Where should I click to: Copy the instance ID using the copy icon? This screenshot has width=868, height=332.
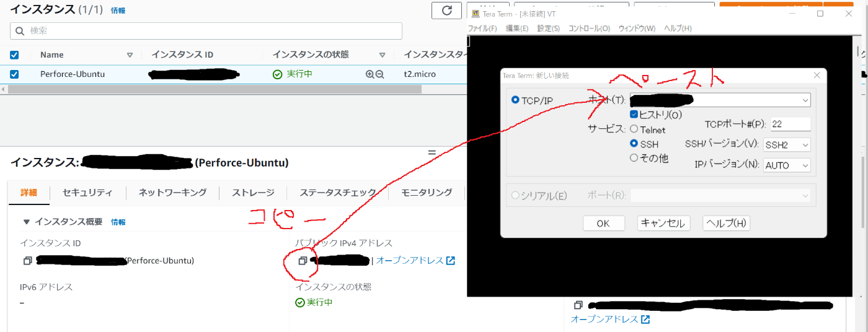pyautogui.click(x=27, y=261)
